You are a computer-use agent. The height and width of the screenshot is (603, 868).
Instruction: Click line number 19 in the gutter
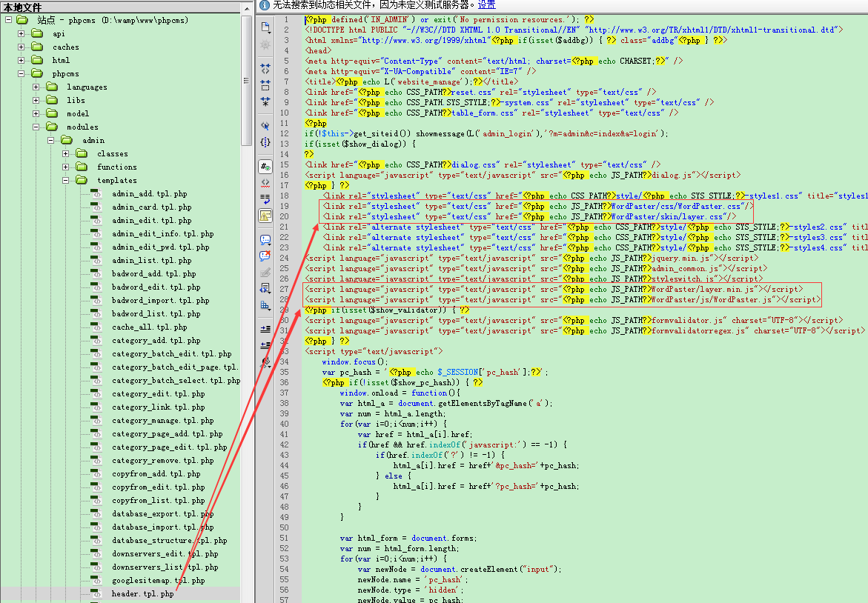[x=284, y=206]
